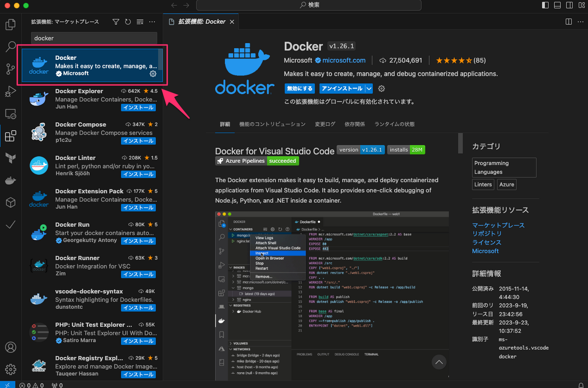Viewport: 588px width, 388px height.
Task: Open Remote Explorer view
Action: point(10,114)
